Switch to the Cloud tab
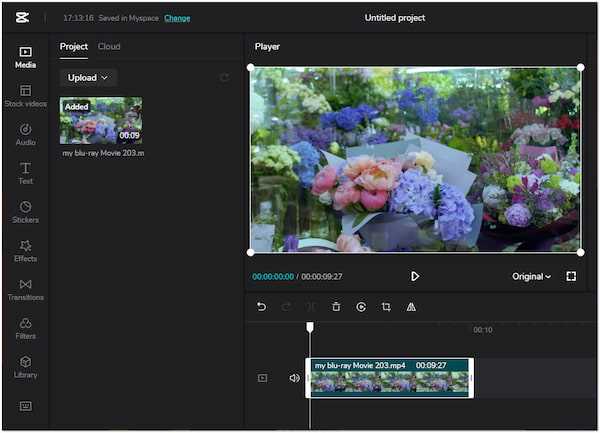The height and width of the screenshot is (433, 600). point(109,47)
